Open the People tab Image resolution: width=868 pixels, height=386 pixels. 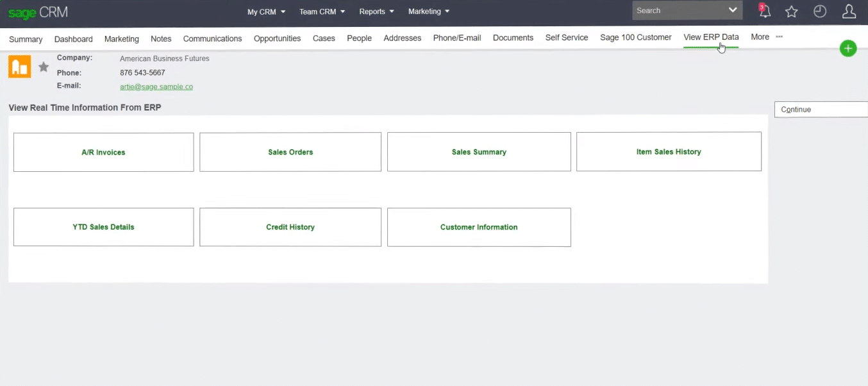pyautogui.click(x=359, y=38)
